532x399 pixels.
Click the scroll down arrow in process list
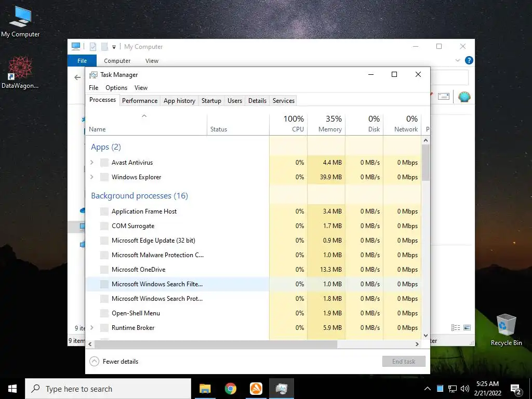[426, 336]
